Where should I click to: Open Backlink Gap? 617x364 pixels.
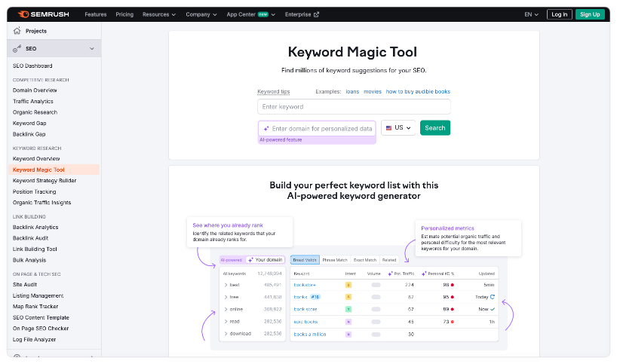[x=29, y=134]
